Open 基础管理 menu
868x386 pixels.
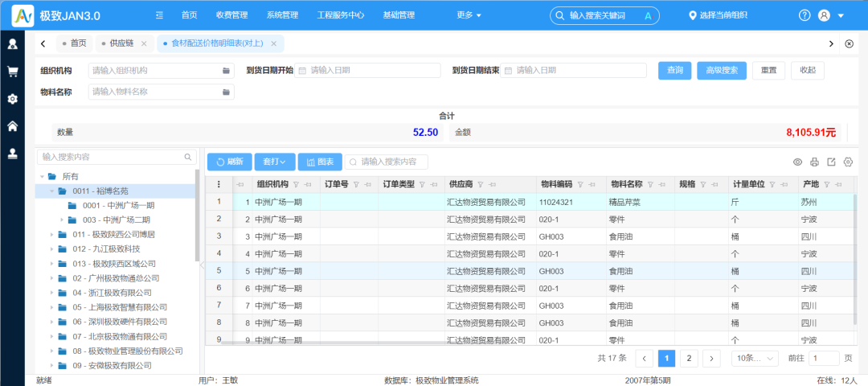(x=399, y=15)
